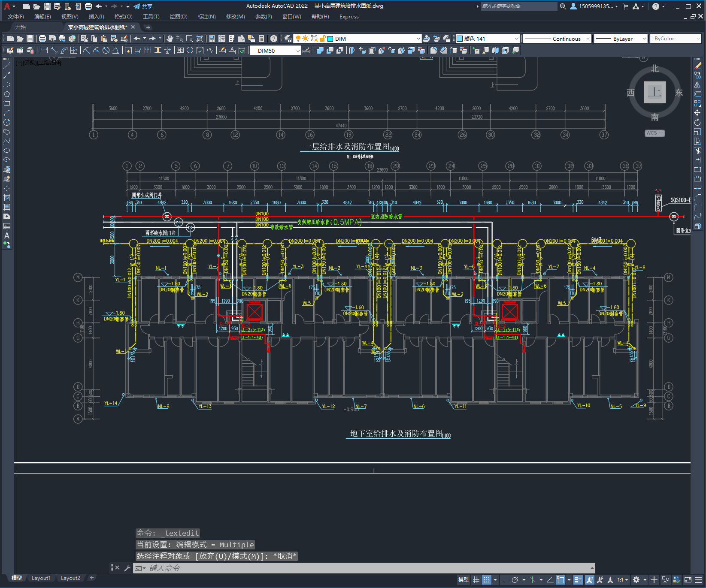706x588 pixels.
Task: Click the WCS coordinate system button
Action: pos(654,133)
